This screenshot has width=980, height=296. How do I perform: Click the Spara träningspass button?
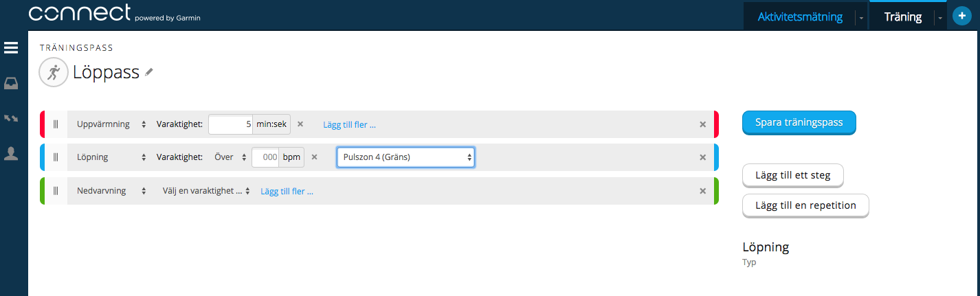[799, 123]
